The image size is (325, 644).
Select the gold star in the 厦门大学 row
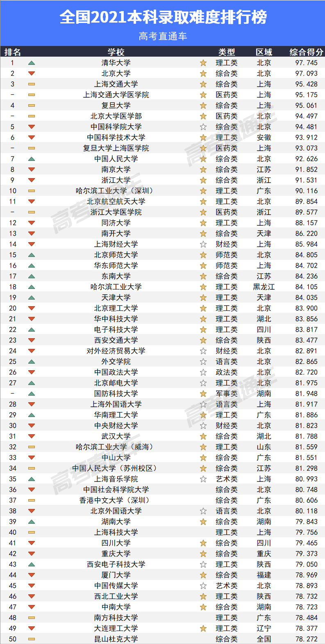pyautogui.click(x=203, y=575)
